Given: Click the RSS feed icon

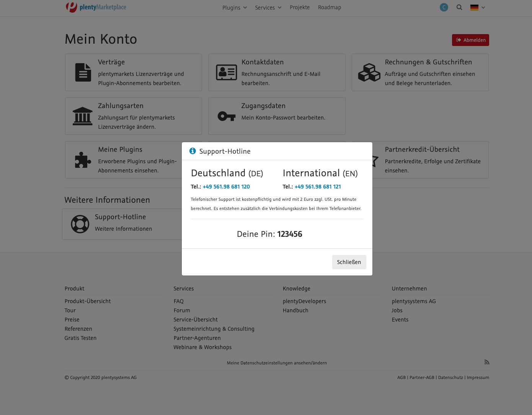Looking at the screenshot, I should 487,362.
